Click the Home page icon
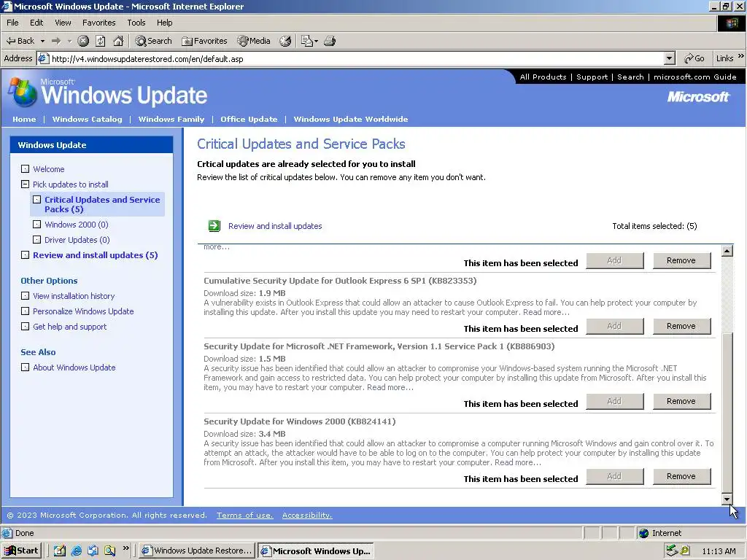Screen dimensions: 747x560 (118, 41)
